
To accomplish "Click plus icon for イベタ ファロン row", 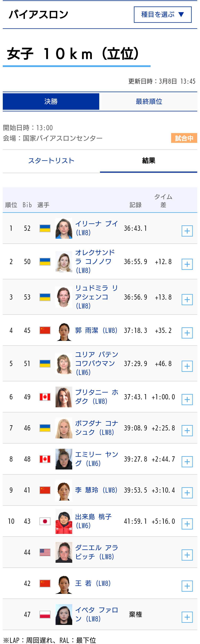I will coord(187,617).
